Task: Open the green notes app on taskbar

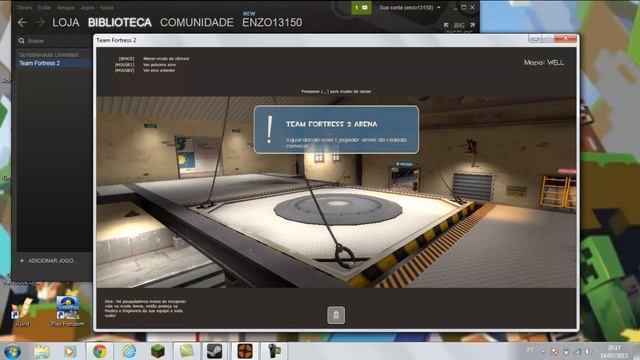Action: (x=186, y=351)
